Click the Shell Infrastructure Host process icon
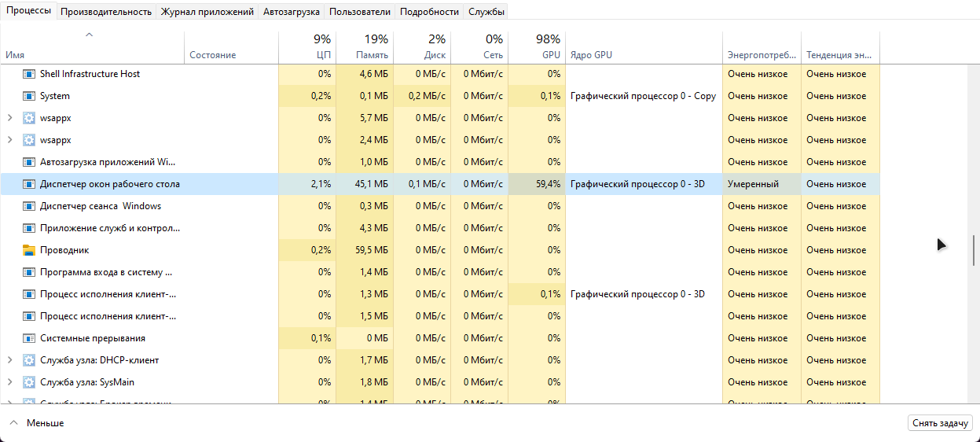The height and width of the screenshot is (442, 980). (29, 74)
